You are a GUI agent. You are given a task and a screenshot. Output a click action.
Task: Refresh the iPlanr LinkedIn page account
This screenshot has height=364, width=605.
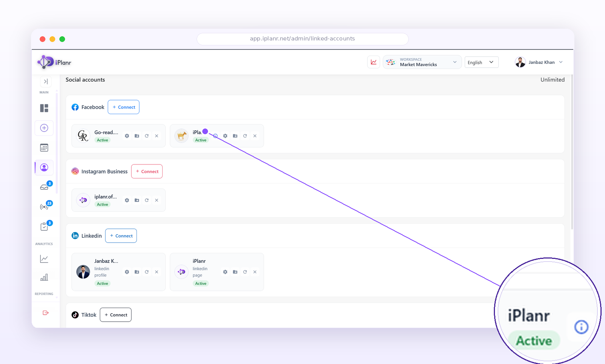pyautogui.click(x=245, y=272)
